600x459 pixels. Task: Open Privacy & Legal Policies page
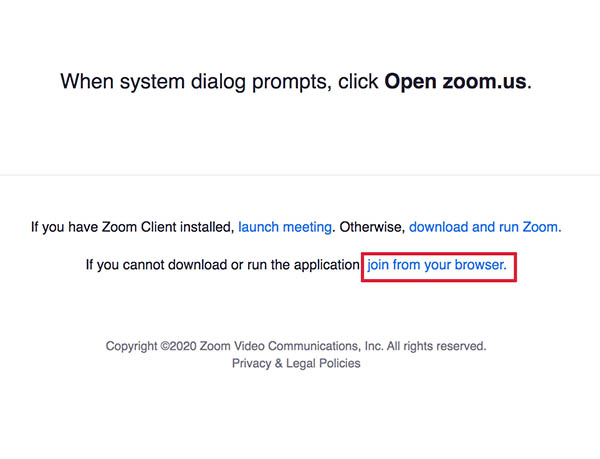click(x=296, y=363)
